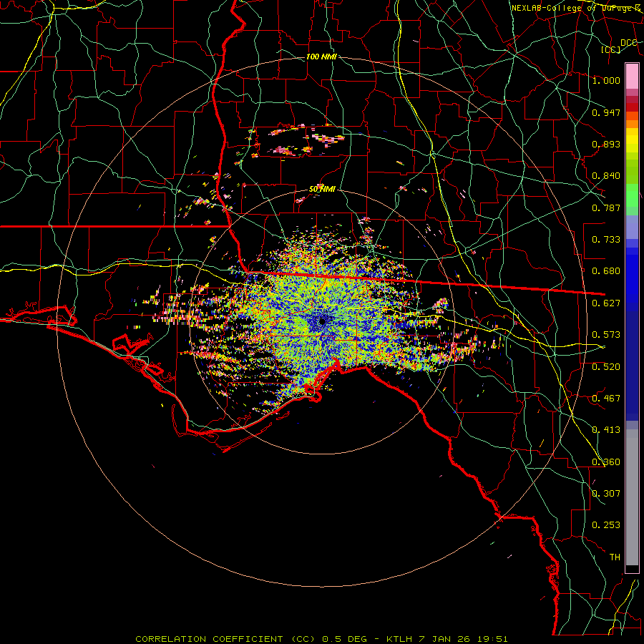Screen dimensions: 644x644
Task: Click the black KTLH radar site center dot
Action: 322,321
